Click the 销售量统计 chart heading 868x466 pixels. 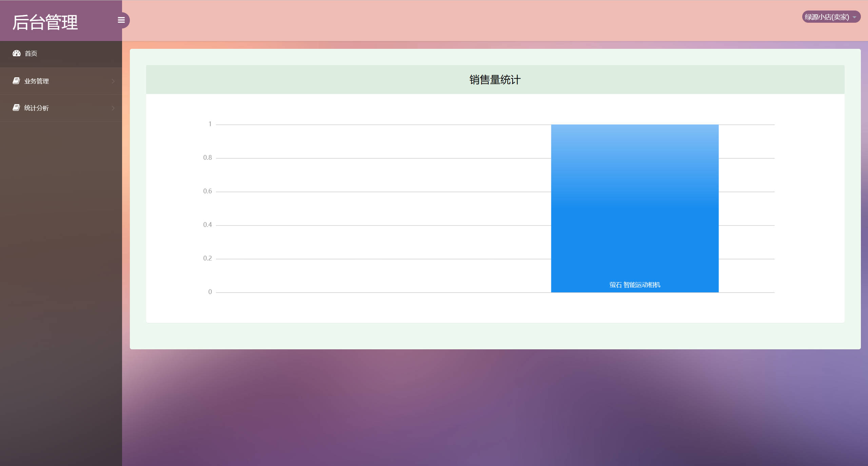coord(495,80)
